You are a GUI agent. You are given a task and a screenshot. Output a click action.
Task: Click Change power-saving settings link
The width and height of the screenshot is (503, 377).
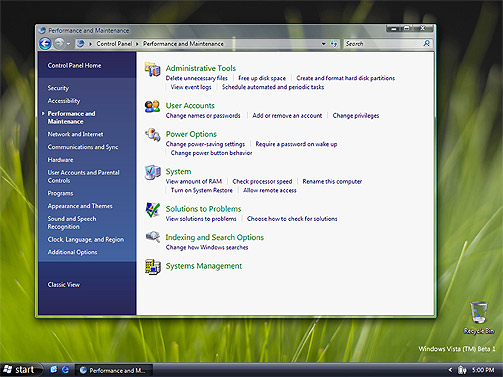click(x=205, y=144)
